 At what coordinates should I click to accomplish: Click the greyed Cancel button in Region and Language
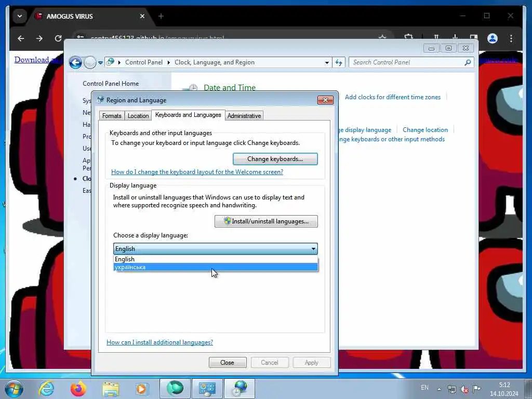pyautogui.click(x=270, y=362)
